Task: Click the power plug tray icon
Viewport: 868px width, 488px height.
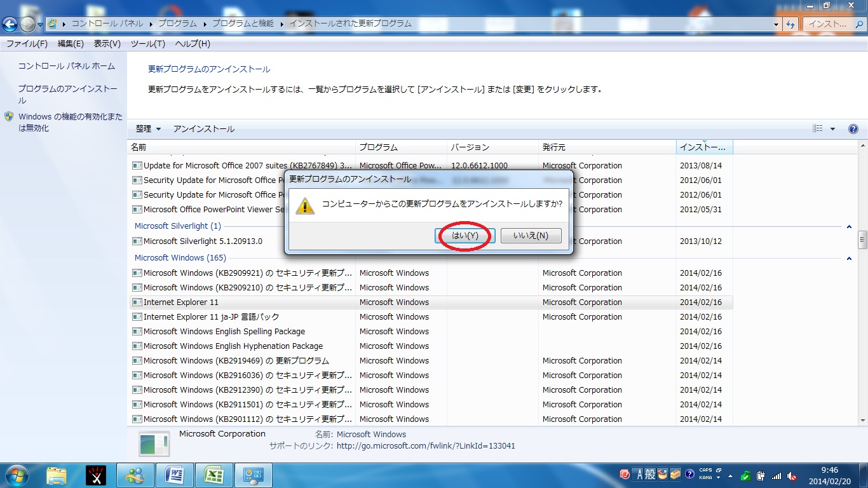Action: (761, 476)
